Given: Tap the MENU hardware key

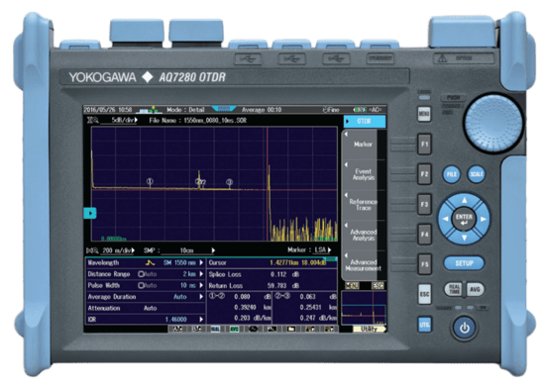Looking at the screenshot, I should (x=424, y=114).
